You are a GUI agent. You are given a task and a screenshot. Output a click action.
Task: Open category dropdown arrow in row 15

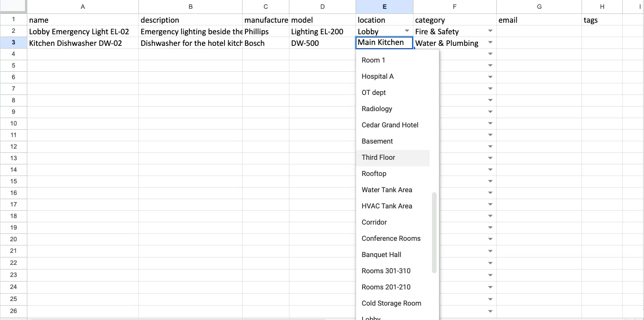[x=490, y=182]
